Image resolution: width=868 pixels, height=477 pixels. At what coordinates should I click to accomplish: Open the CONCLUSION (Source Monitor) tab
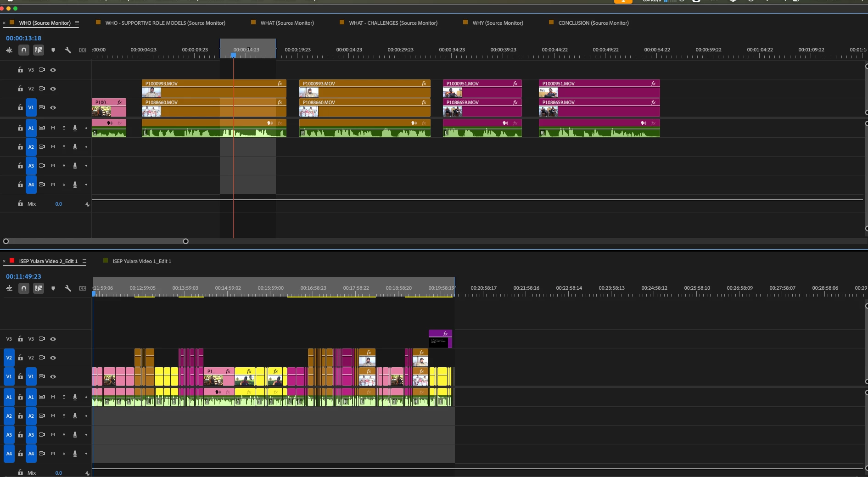click(x=594, y=23)
